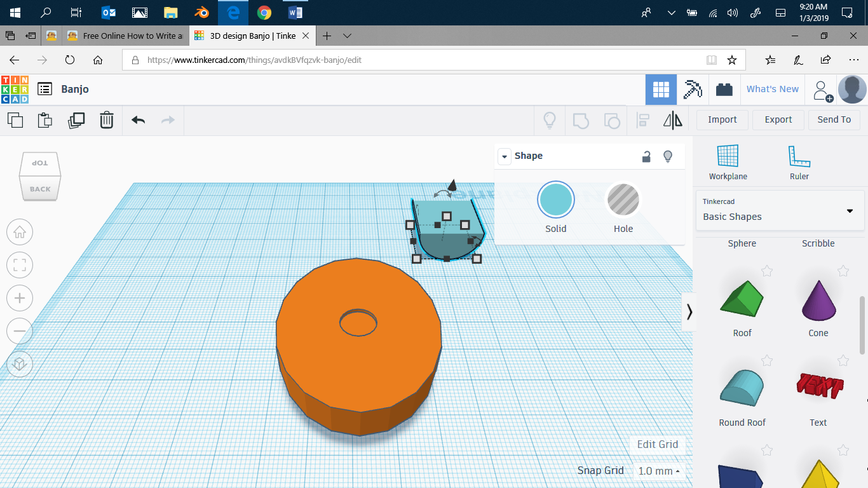Zoom in with the plus button
Image resolution: width=868 pixels, height=488 pixels.
tap(20, 298)
